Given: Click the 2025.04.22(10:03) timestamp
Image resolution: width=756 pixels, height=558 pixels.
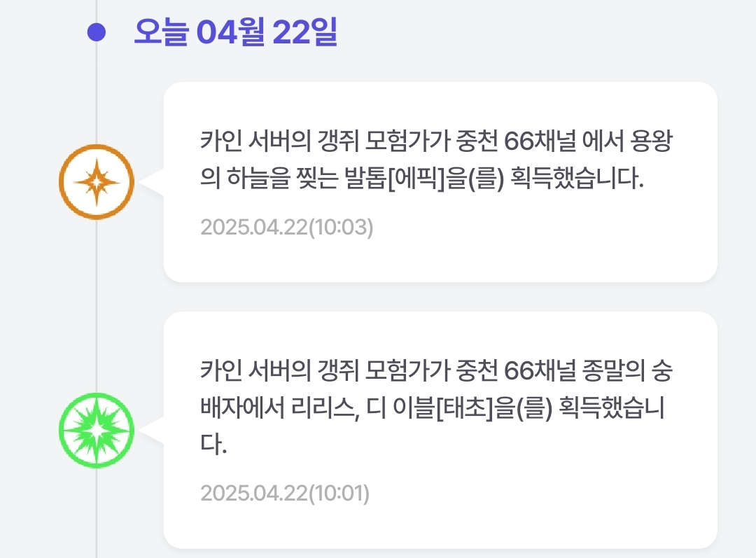Looking at the screenshot, I should 287,228.
